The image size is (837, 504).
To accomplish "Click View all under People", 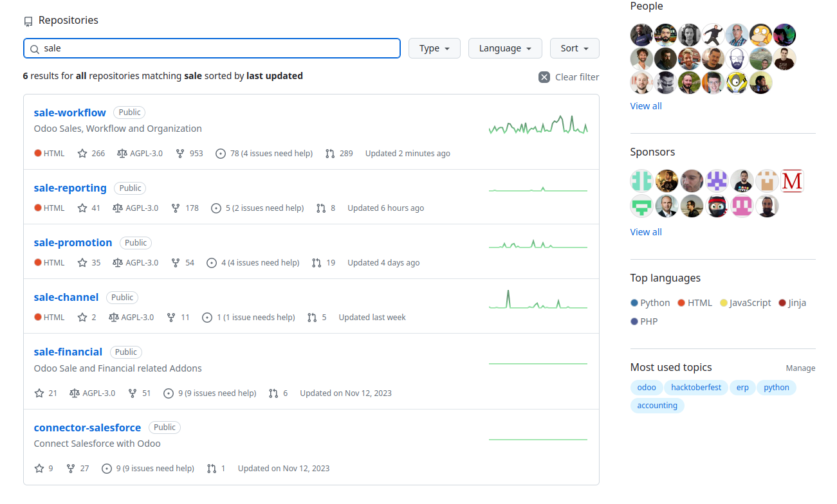I will pyautogui.click(x=646, y=106).
